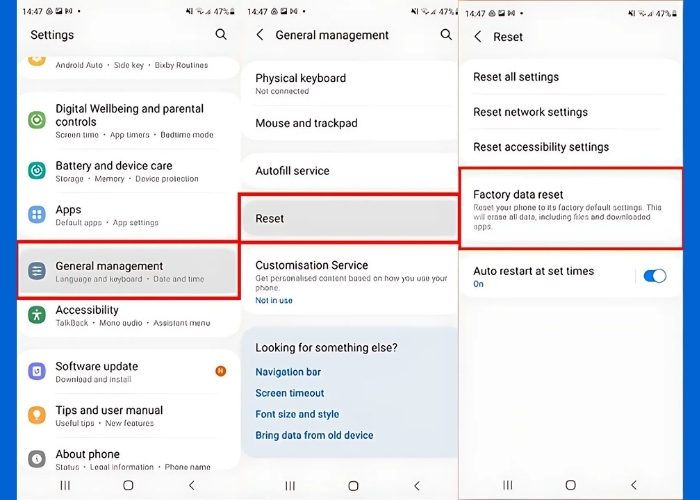
Task: Tap Bring data from old device link
Action: pyautogui.click(x=314, y=435)
